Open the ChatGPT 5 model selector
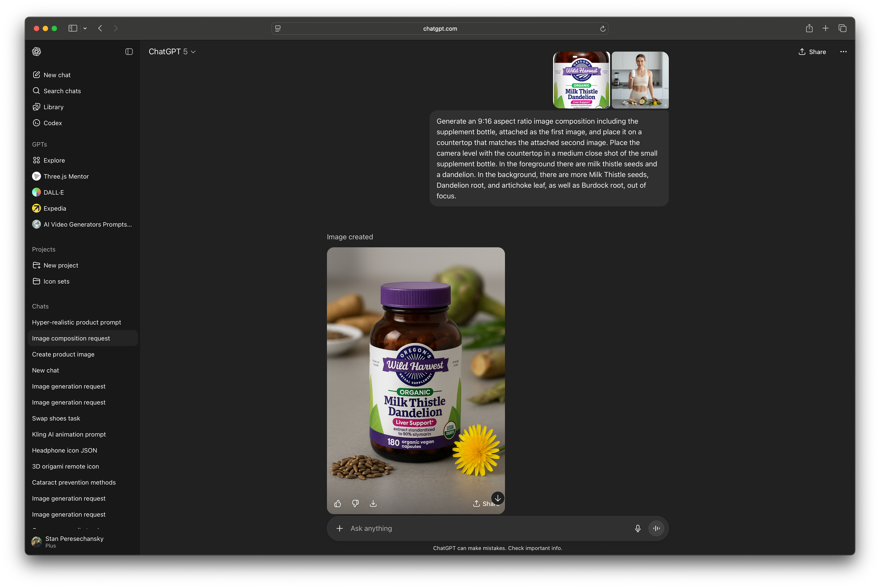This screenshot has height=588, width=880. (x=172, y=52)
